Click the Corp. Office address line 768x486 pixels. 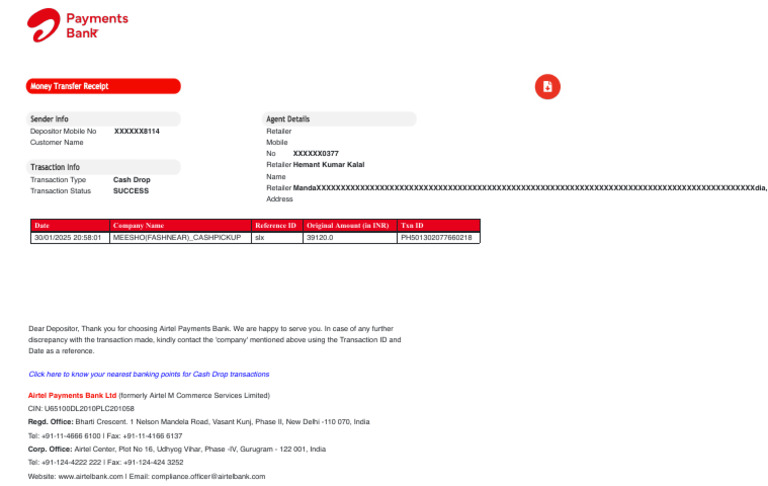177,449
